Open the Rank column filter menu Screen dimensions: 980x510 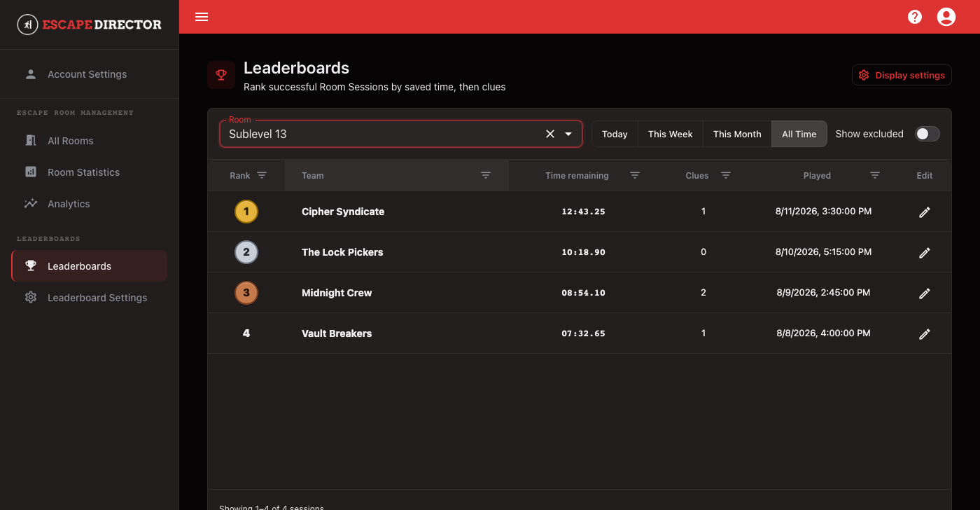click(x=262, y=175)
